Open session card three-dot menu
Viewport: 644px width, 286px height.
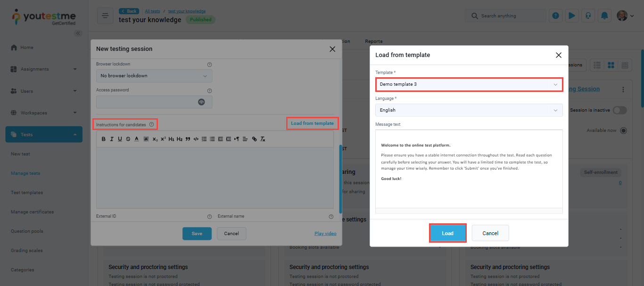(x=623, y=90)
